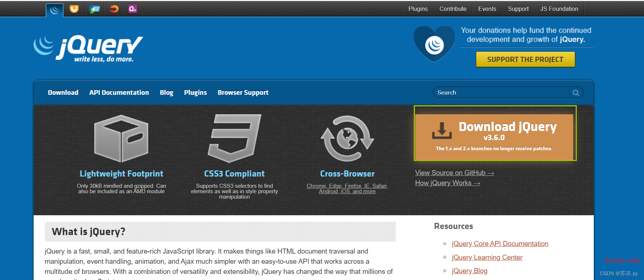Click the Support the Project button
This screenshot has width=644, height=280.
coord(525,60)
